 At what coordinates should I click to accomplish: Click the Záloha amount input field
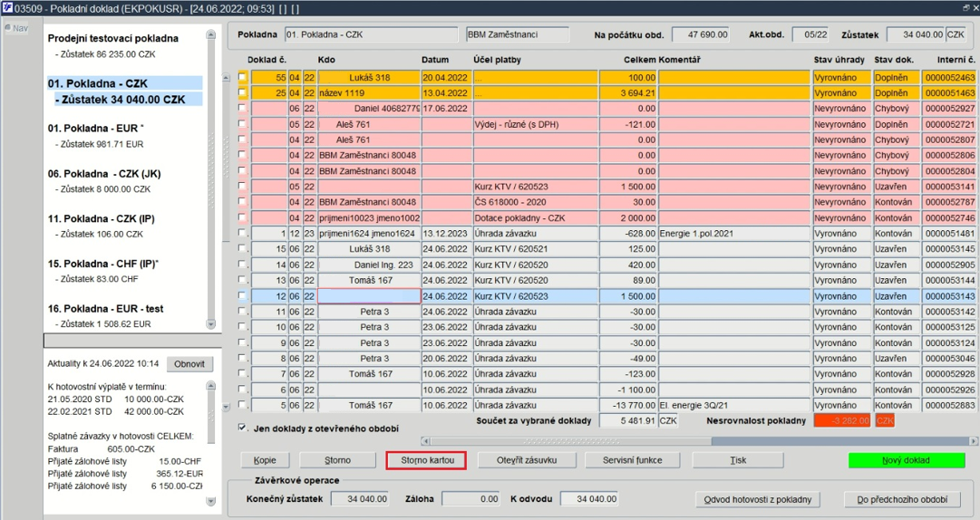click(x=471, y=499)
